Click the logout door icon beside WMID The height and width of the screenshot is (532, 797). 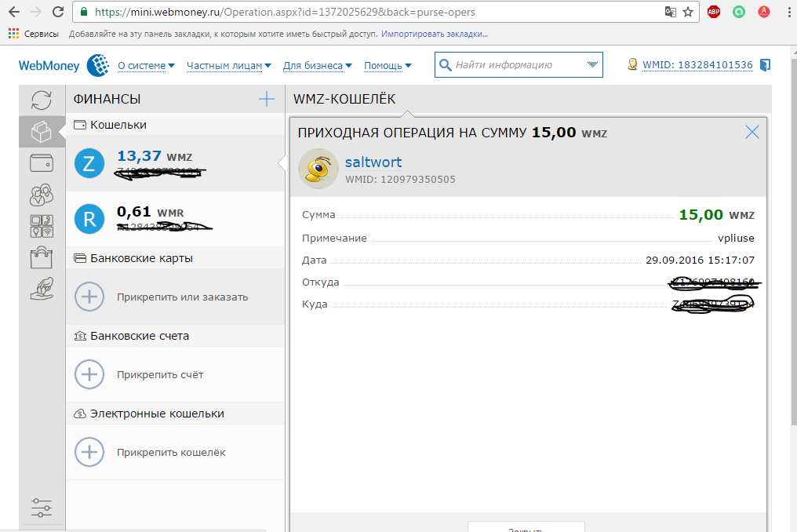coord(765,65)
